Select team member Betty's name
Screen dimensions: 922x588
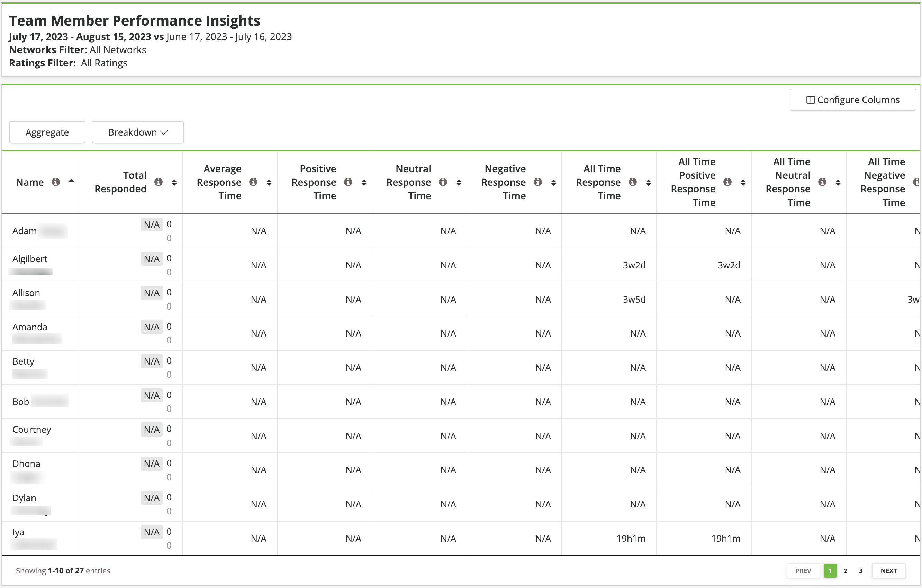pos(23,361)
